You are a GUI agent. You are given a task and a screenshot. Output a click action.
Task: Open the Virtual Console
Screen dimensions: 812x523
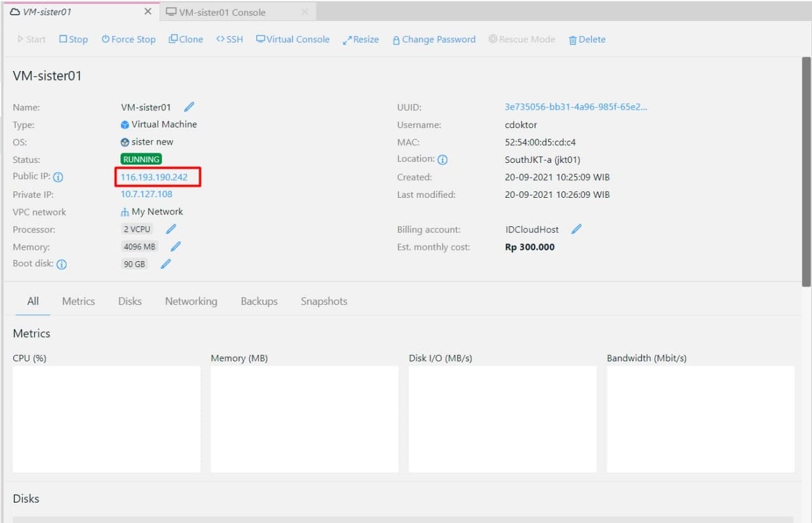(x=292, y=39)
